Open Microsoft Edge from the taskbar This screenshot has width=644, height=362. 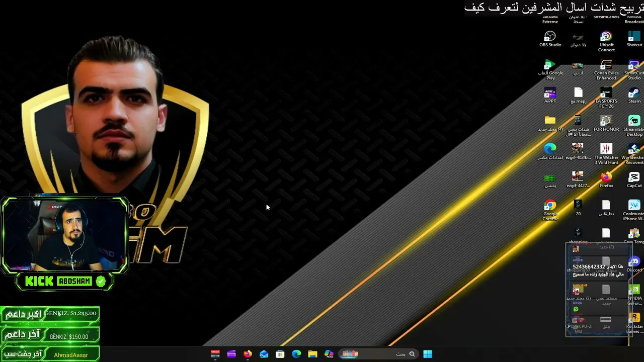pyautogui.click(x=296, y=354)
